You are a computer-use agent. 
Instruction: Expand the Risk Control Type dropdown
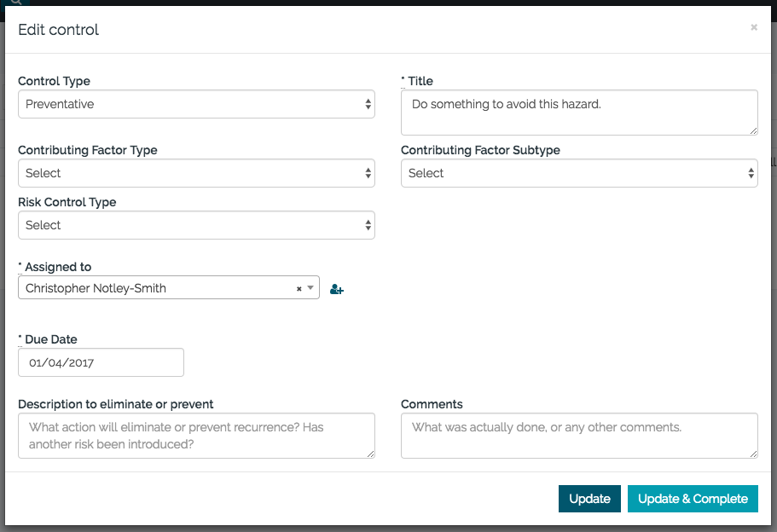point(196,225)
